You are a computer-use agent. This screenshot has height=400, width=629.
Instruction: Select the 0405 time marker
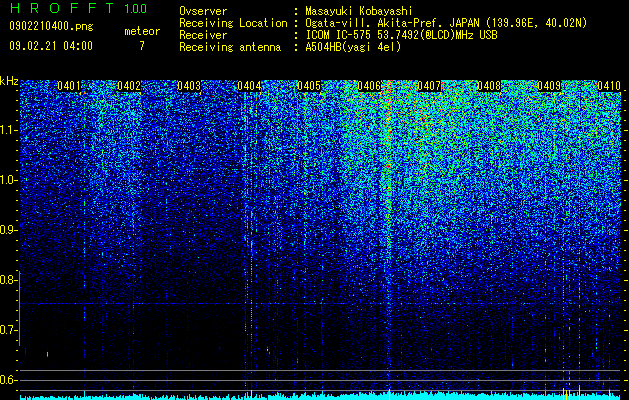coord(309,86)
